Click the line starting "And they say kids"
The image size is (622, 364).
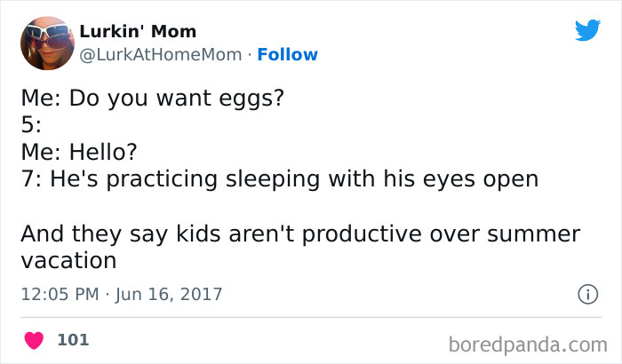click(299, 234)
